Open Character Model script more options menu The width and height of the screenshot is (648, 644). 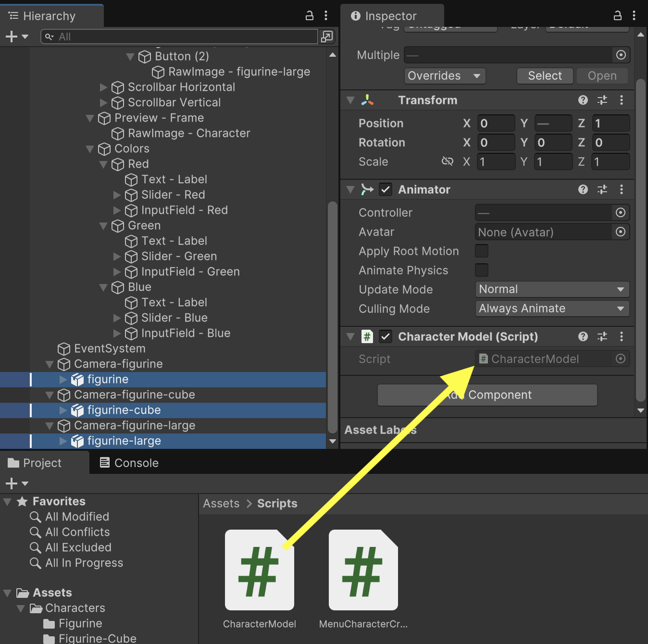(x=621, y=336)
